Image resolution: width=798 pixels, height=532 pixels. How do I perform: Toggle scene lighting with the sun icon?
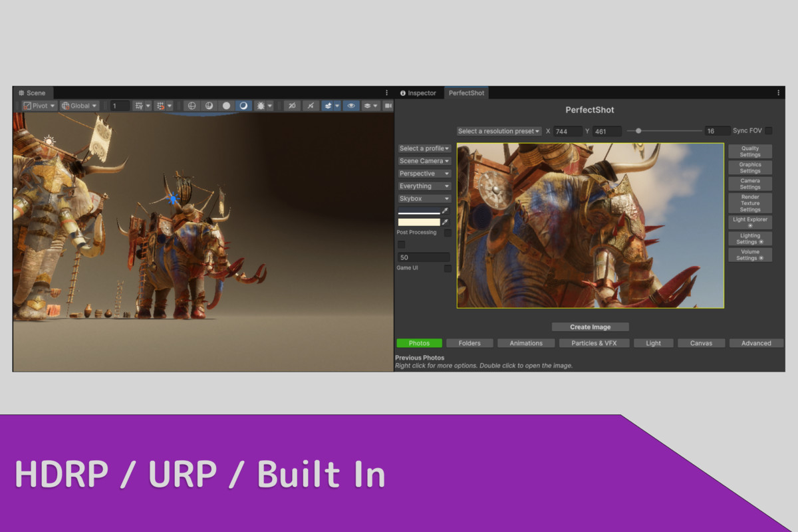click(261, 105)
